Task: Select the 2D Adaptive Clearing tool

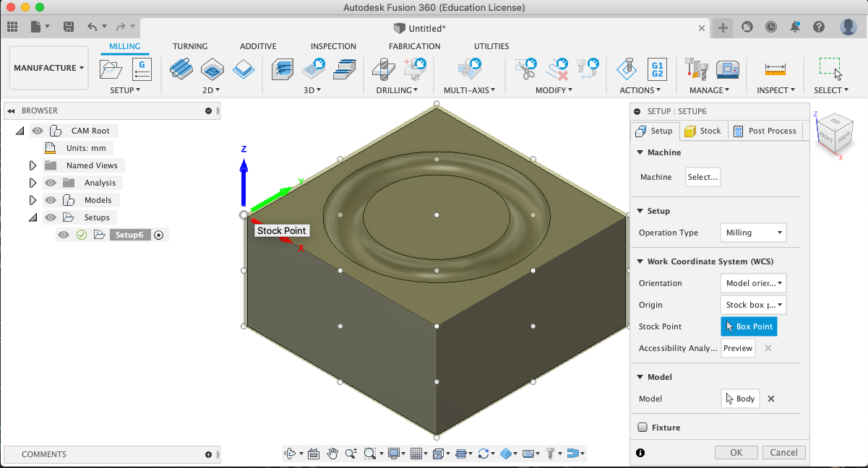Action: [181, 69]
